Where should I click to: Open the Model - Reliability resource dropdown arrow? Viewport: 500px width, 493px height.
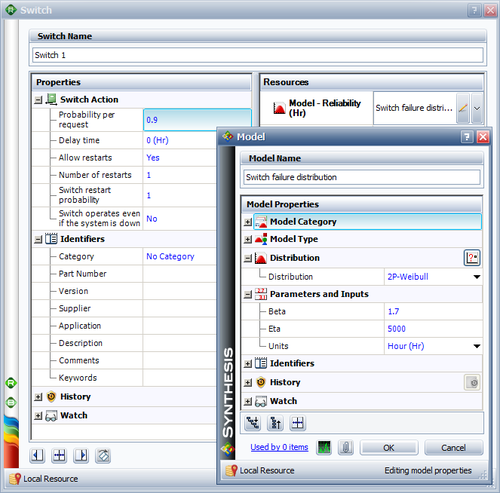click(x=477, y=108)
